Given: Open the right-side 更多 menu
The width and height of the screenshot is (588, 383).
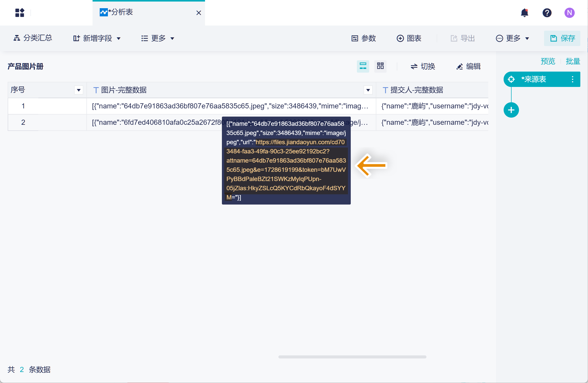Looking at the screenshot, I should [x=513, y=38].
